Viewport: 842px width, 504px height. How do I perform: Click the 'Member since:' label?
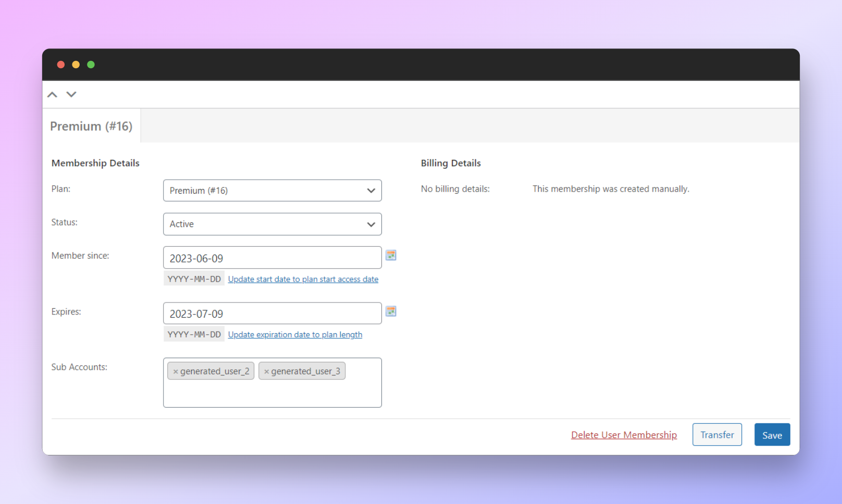[x=80, y=256]
